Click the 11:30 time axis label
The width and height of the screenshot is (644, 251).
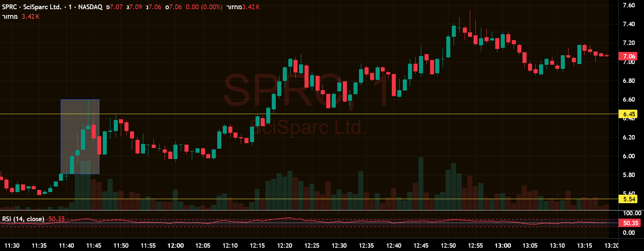tap(12, 245)
